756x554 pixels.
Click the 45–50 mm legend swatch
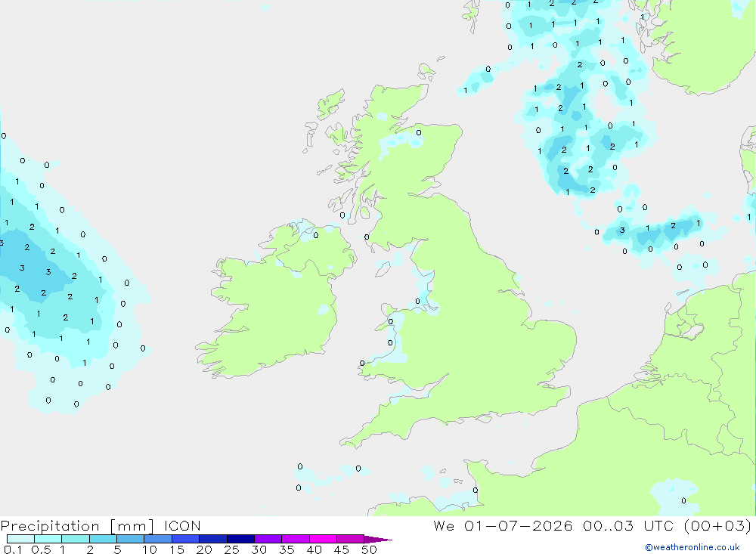point(351,539)
